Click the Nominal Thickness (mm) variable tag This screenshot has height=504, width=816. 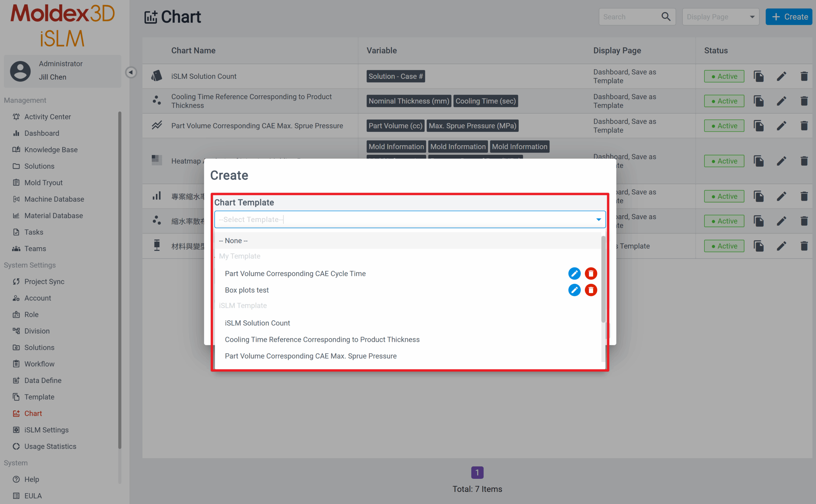click(x=409, y=101)
